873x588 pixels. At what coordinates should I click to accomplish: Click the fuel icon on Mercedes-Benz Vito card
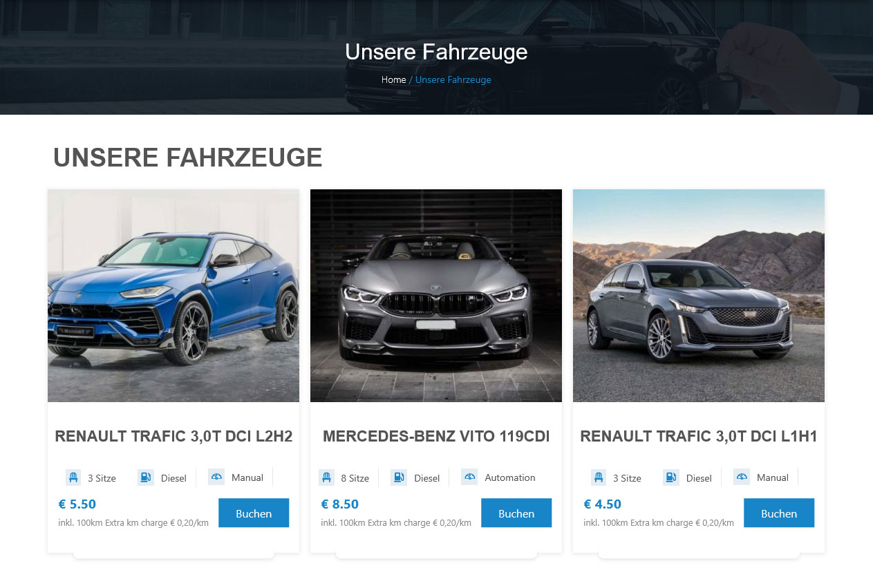point(399,477)
